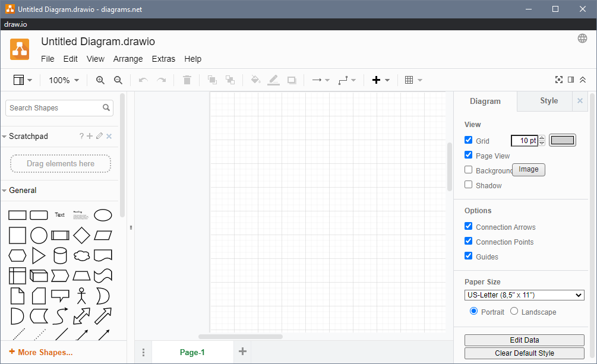Disable the Grid checkbox
This screenshot has height=364, width=597.
tap(469, 141)
